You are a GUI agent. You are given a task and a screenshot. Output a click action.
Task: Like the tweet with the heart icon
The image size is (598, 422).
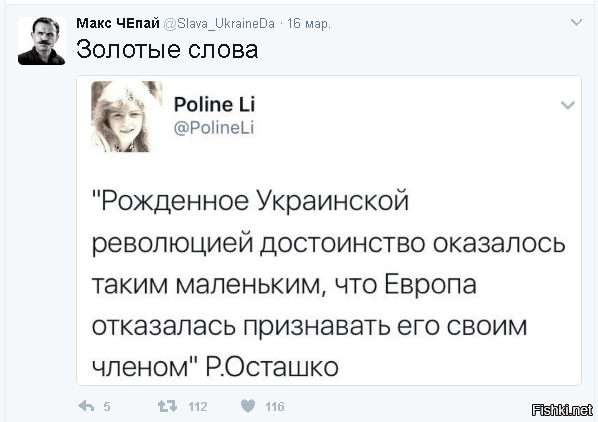(248, 406)
